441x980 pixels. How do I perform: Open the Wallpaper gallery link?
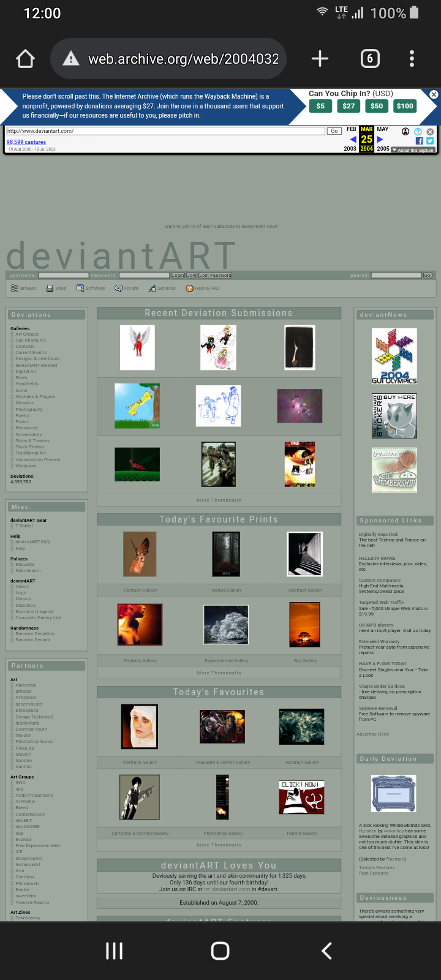coord(26,466)
